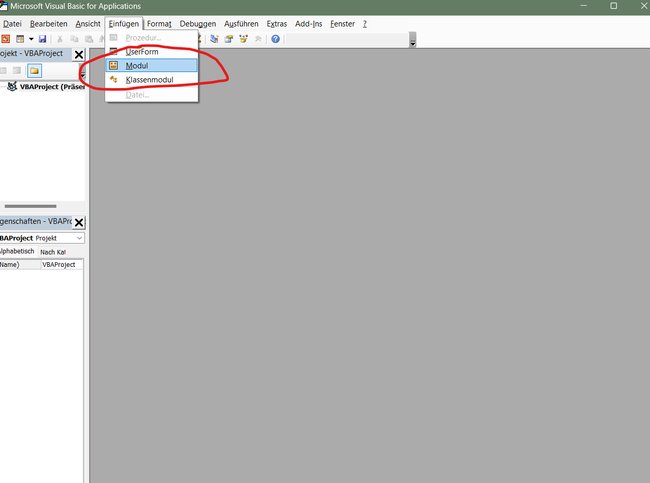Open the toolbar options overflow arrow
This screenshot has width=650, height=483.
pos(412,40)
